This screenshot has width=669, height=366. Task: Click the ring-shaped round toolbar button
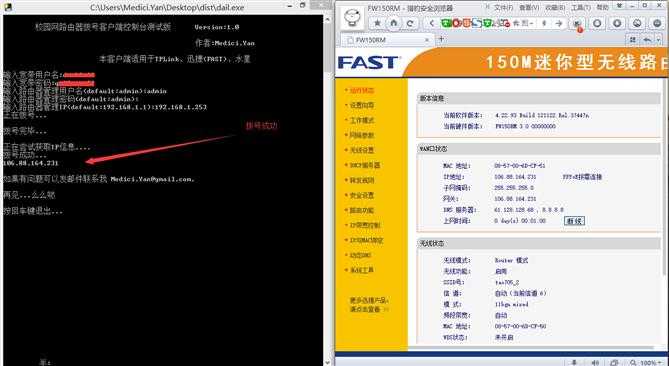[597, 23]
